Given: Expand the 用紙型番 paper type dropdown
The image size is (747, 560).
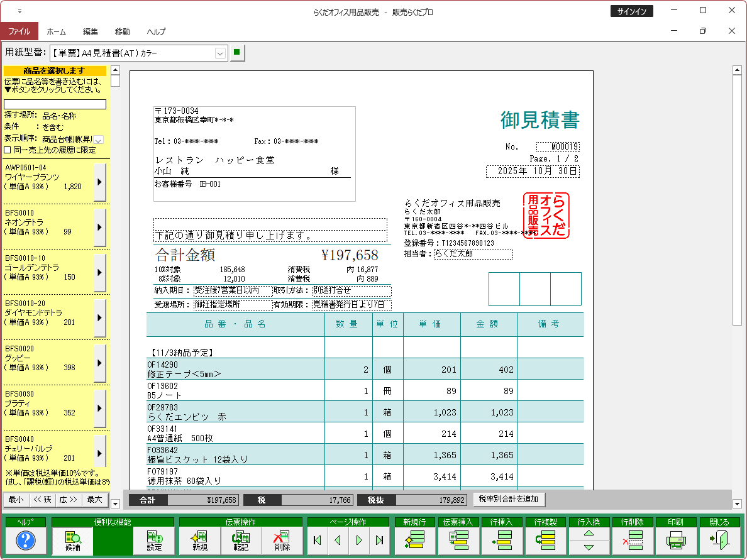Looking at the screenshot, I should click(x=220, y=54).
